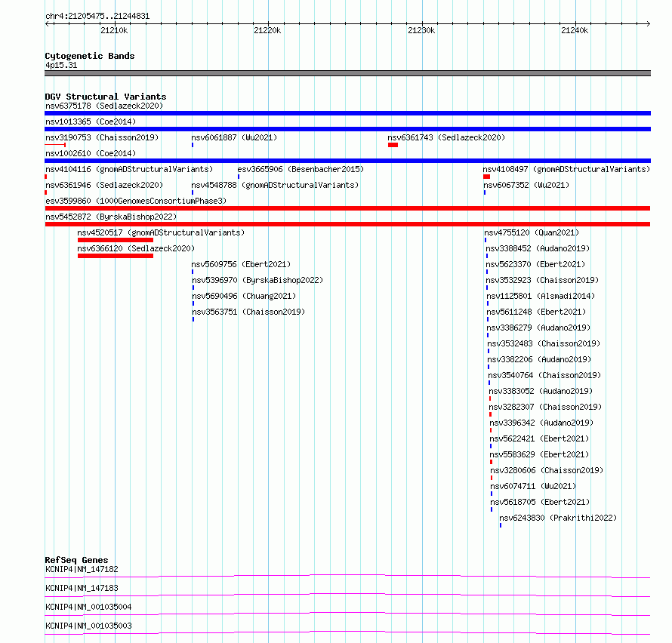The image size is (672, 643).
Task: Click the gray 4p15.31 band bar
Action: (347, 73)
